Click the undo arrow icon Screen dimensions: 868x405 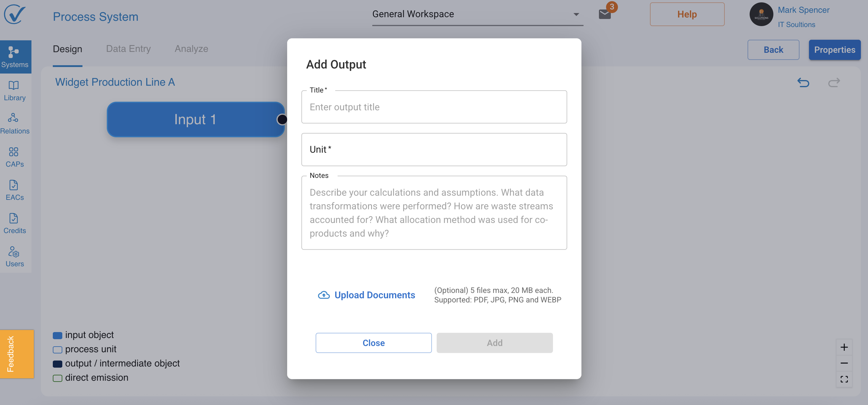(803, 82)
